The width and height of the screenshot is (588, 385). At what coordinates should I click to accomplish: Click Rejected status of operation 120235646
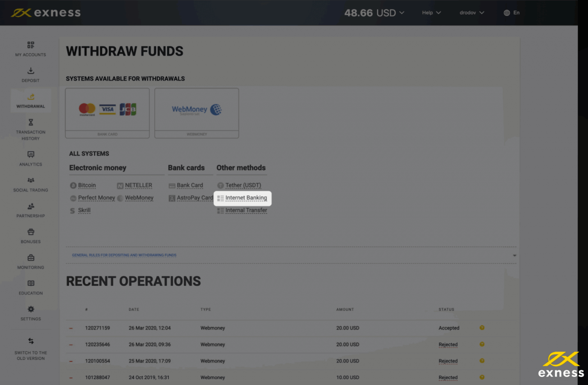[448, 345]
